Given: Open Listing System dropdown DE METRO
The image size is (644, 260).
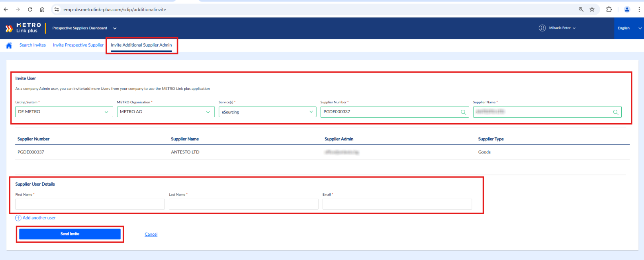Looking at the screenshot, I should 64,112.
